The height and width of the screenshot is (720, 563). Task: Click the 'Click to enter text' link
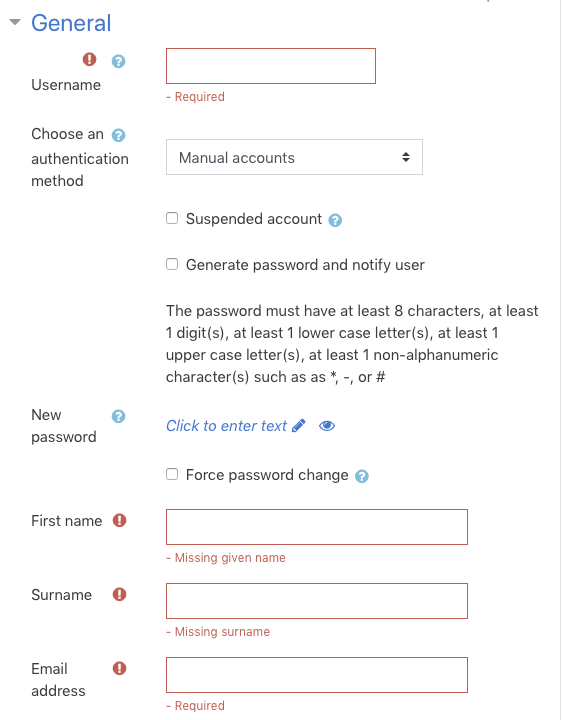(226, 426)
